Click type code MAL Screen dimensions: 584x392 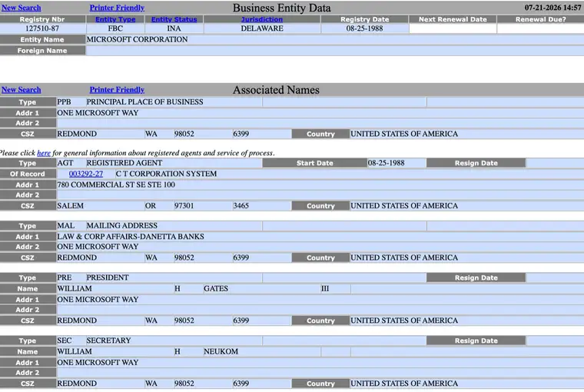65,225
